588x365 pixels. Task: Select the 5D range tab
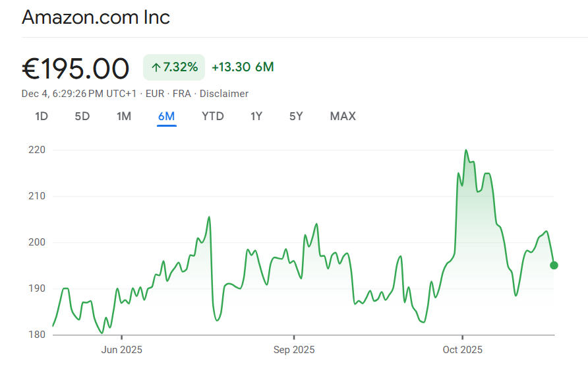pyautogui.click(x=82, y=116)
